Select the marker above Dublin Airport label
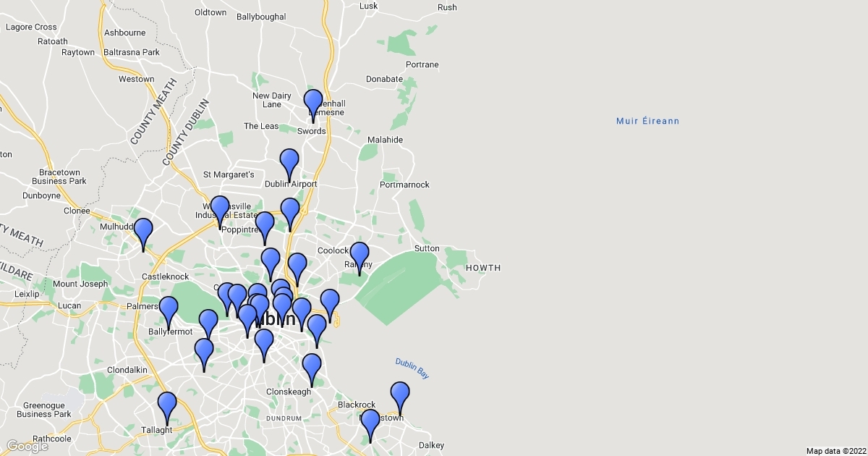Viewport: 868px width, 456px height. 289,163
